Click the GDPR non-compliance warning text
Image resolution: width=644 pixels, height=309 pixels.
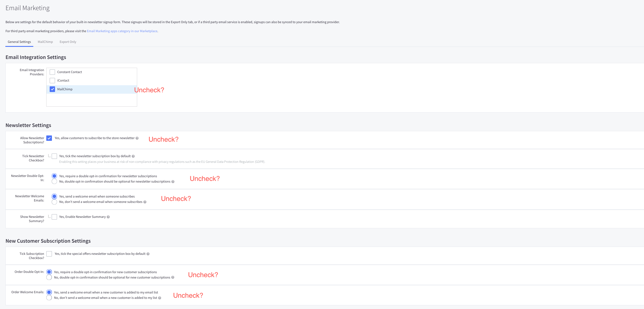point(162,162)
